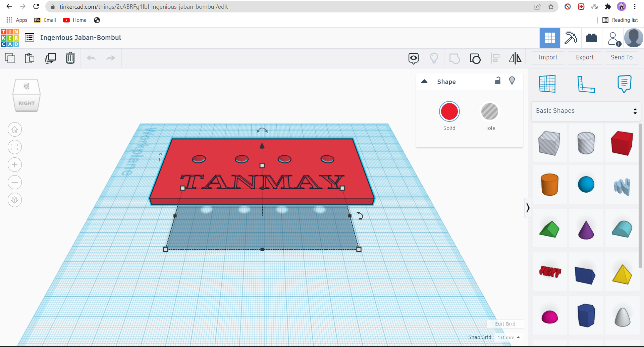Viewport: 644px width, 347px height.
Task: Switch to the Bricks editor tab
Action: 591,38
